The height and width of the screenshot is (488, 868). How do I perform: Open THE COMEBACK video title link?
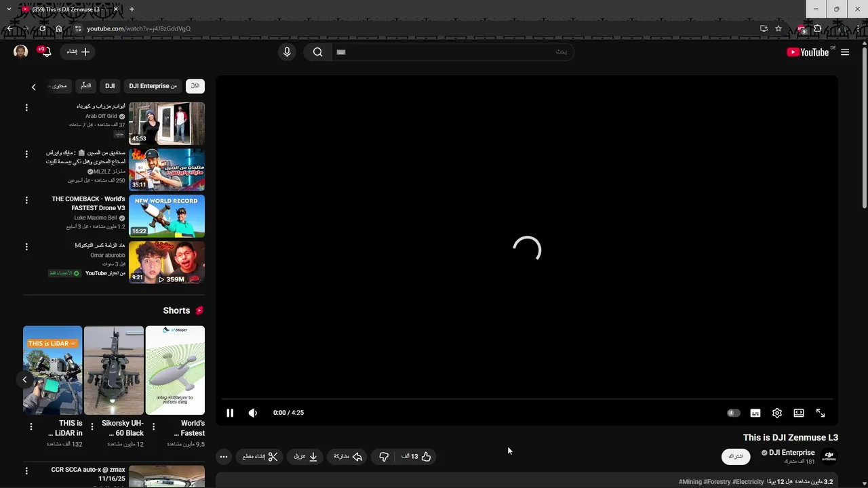[88, 203]
